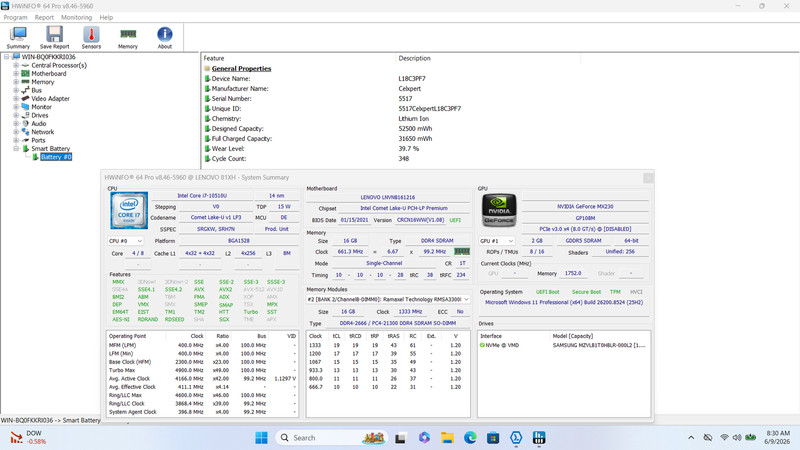Viewport: 800px width, 450px height.
Task: Open the CPU #0 dropdown
Action: (125, 241)
